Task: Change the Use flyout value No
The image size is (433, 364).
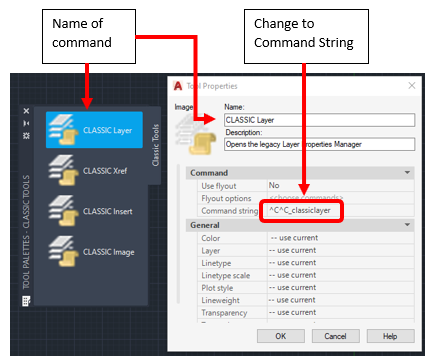Action: pos(341,186)
